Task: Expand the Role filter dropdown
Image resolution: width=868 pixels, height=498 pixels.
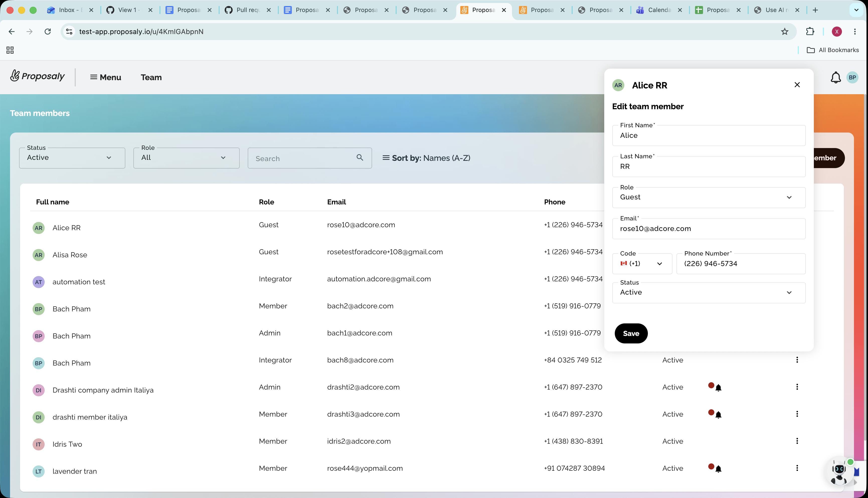Action: click(187, 158)
